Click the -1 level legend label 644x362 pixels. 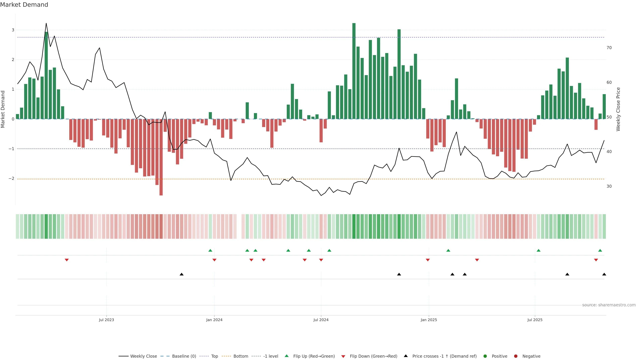click(271, 356)
